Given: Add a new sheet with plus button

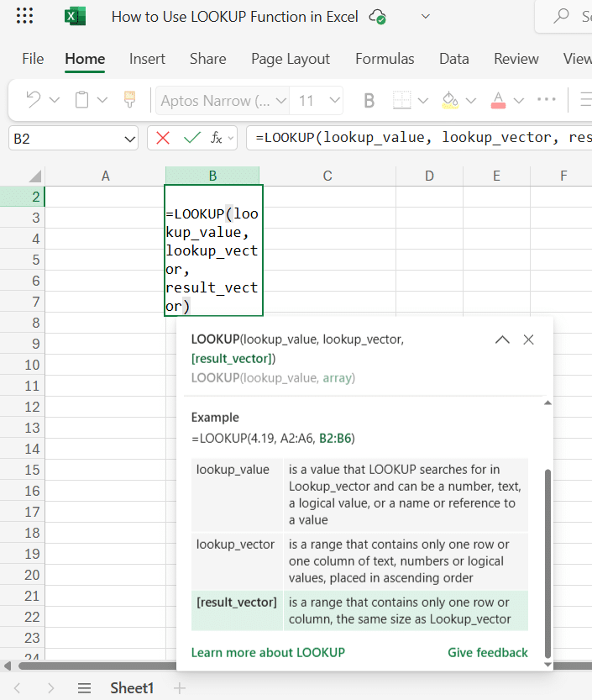Looking at the screenshot, I should click(x=179, y=688).
